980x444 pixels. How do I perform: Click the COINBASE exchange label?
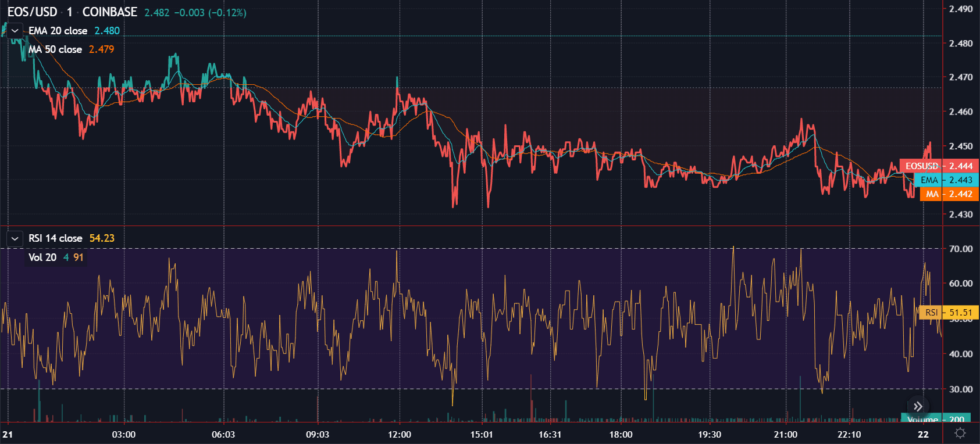pos(110,12)
